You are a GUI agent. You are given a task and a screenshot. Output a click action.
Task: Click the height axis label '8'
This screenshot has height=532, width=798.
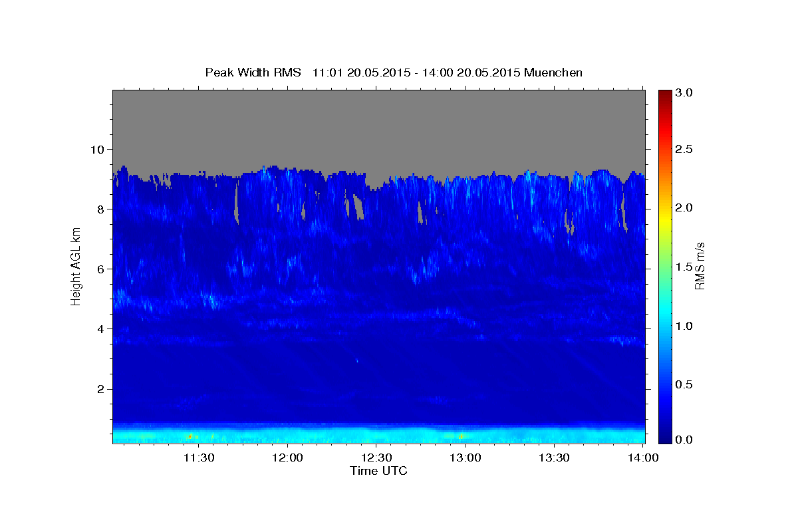(x=102, y=209)
